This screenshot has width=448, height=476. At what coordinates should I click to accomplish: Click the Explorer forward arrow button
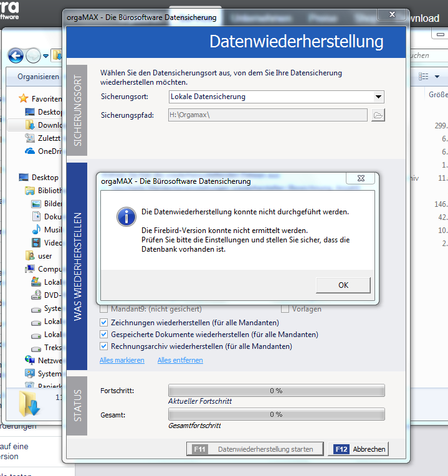coord(33,55)
